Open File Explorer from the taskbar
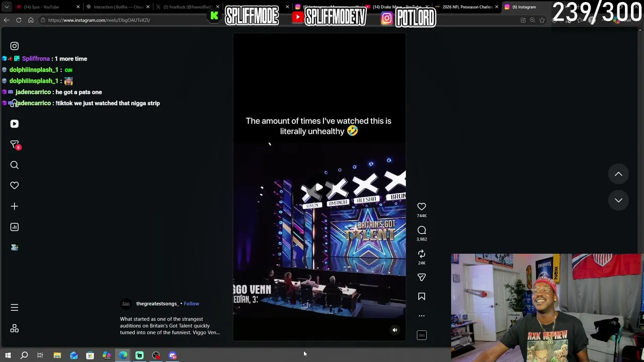Screen dimensions: 644x362 pyautogui.click(x=57, y=355)
